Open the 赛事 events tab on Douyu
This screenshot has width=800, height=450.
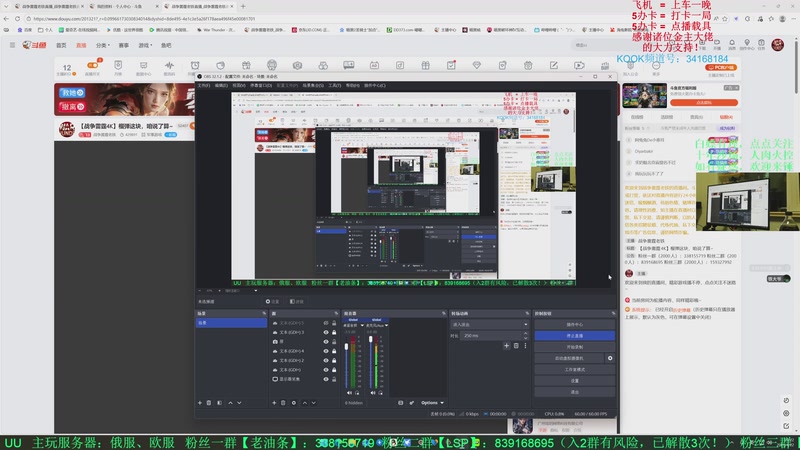point(123,45)
